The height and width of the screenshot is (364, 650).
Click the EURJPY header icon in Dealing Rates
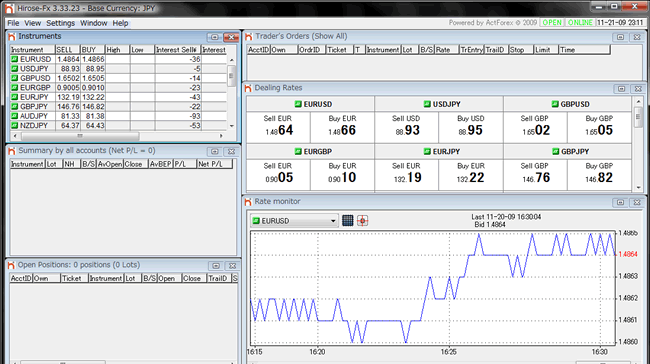427,151
